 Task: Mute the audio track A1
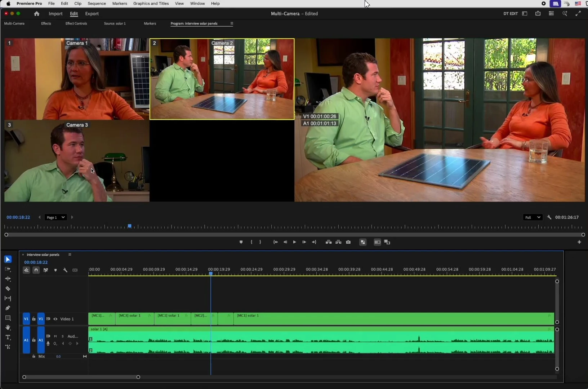[55, 336]
